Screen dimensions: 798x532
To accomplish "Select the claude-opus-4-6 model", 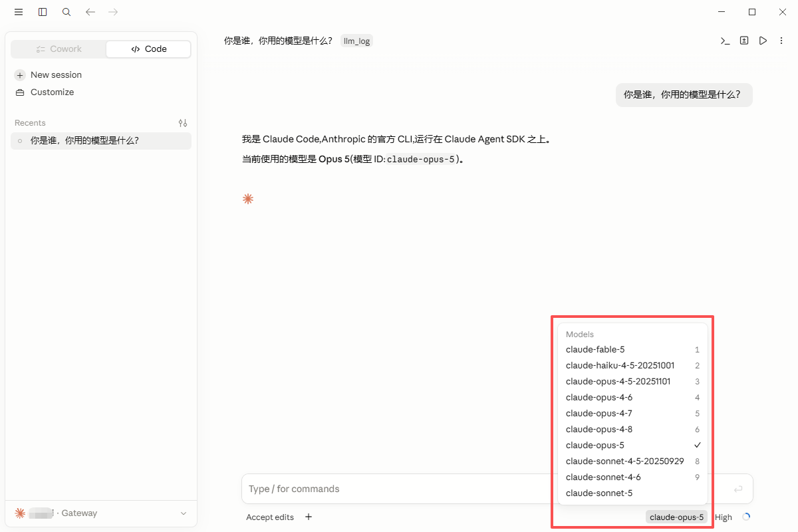I will coord(632,398).
